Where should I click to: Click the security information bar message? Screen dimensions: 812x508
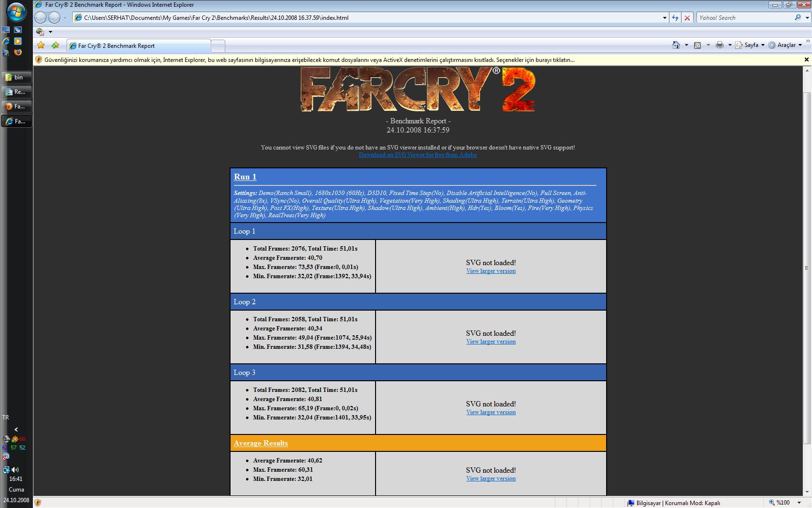tap(309, 60)
